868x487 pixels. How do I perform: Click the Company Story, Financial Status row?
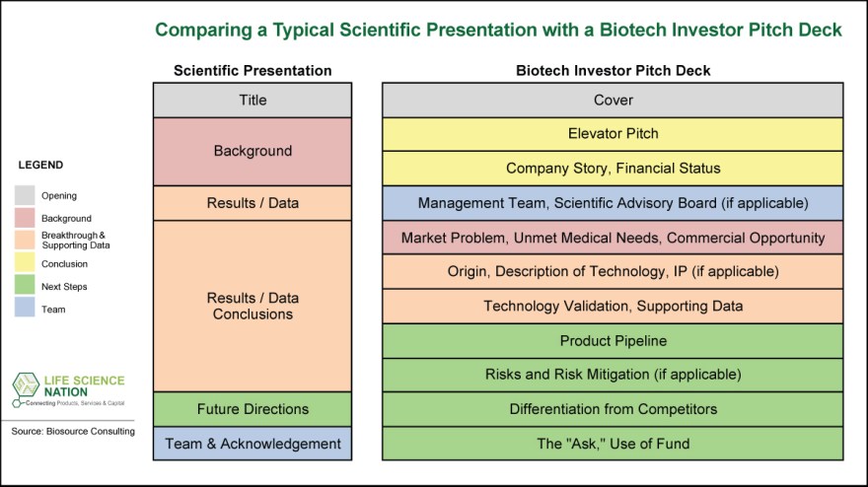click(x=613, y=169)
